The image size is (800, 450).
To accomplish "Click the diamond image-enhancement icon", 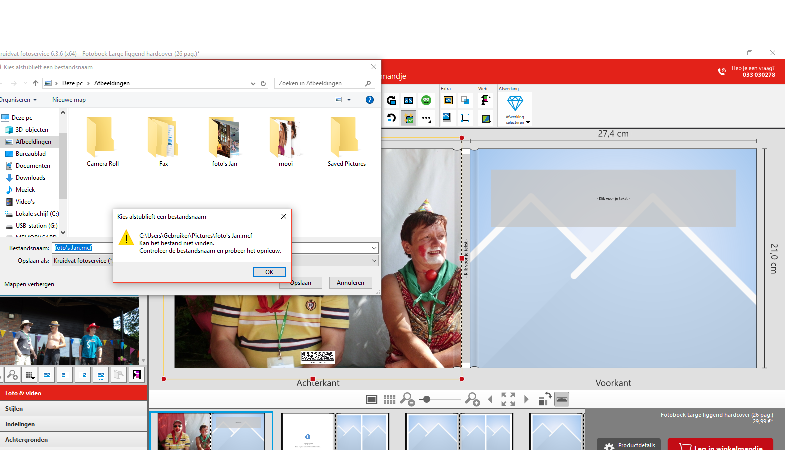I will click(x=515, y=104).
